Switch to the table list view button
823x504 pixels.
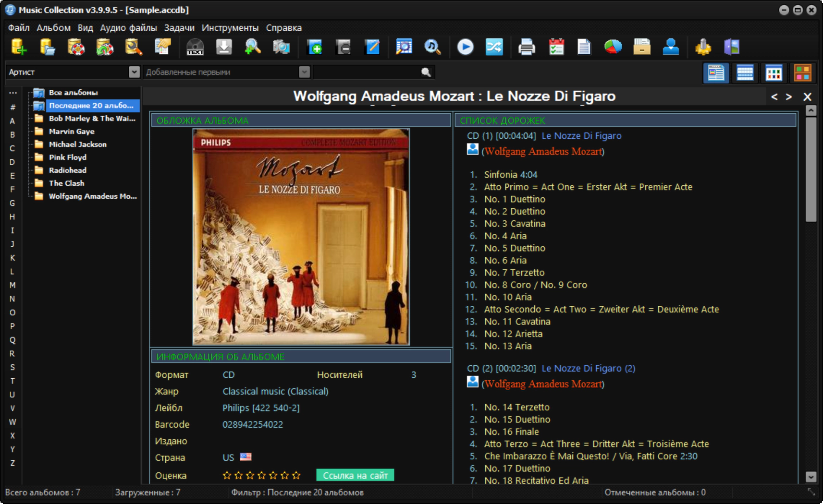click(x=745, y=73)
